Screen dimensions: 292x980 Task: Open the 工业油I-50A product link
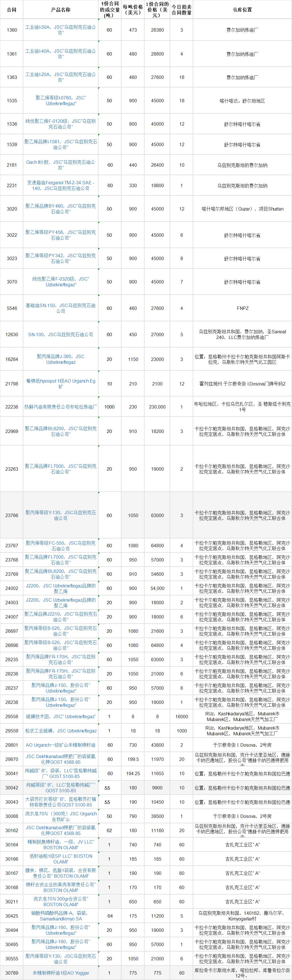(x=60, y=30)
